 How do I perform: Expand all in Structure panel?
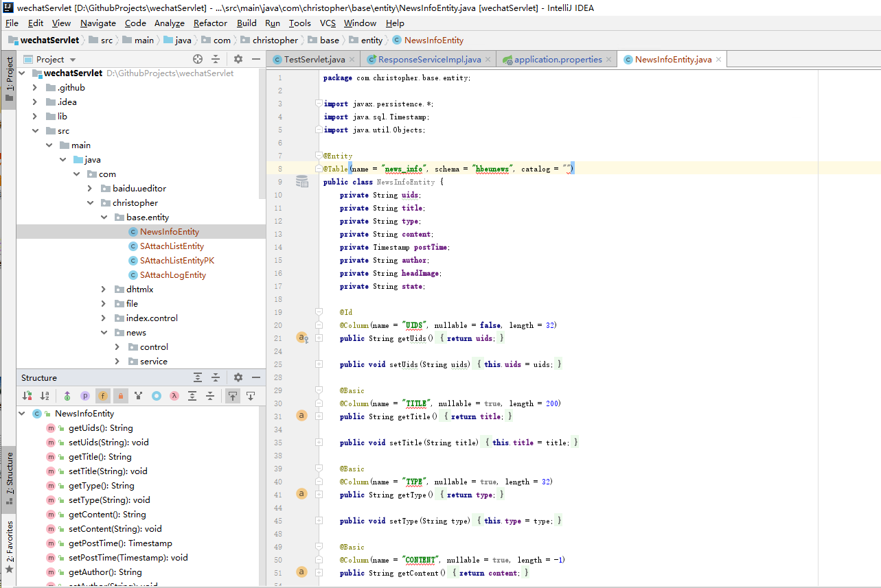point(192,397)
